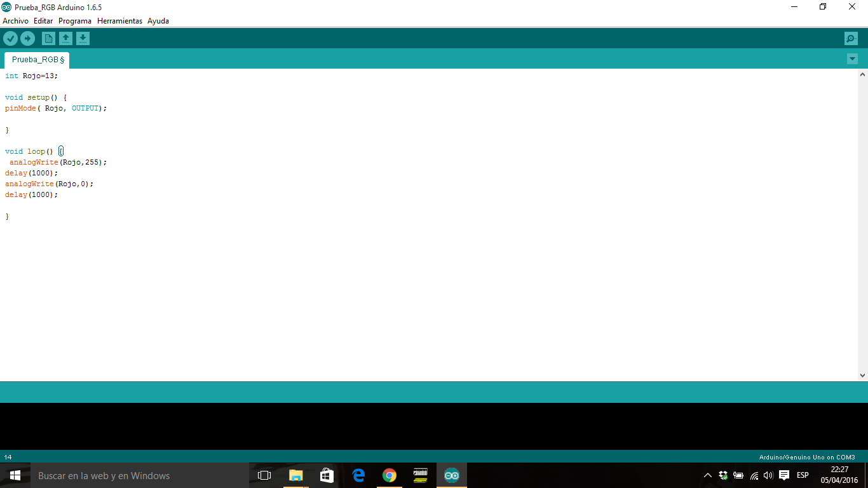Upload sketch with the arrow button
This screenshot has height=488, width=868.
coord(27,39)
